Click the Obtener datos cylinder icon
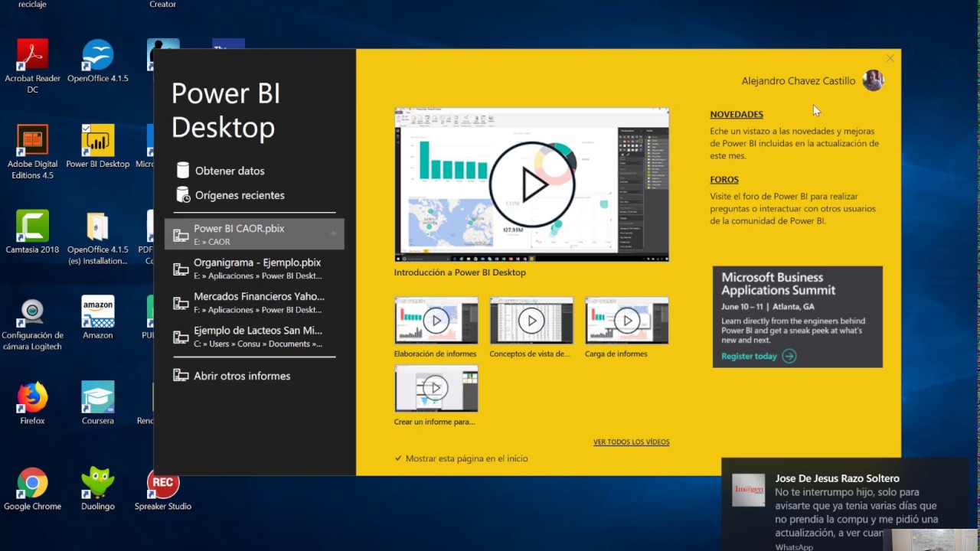The image size is (980, 551). [x=182, y=170]
